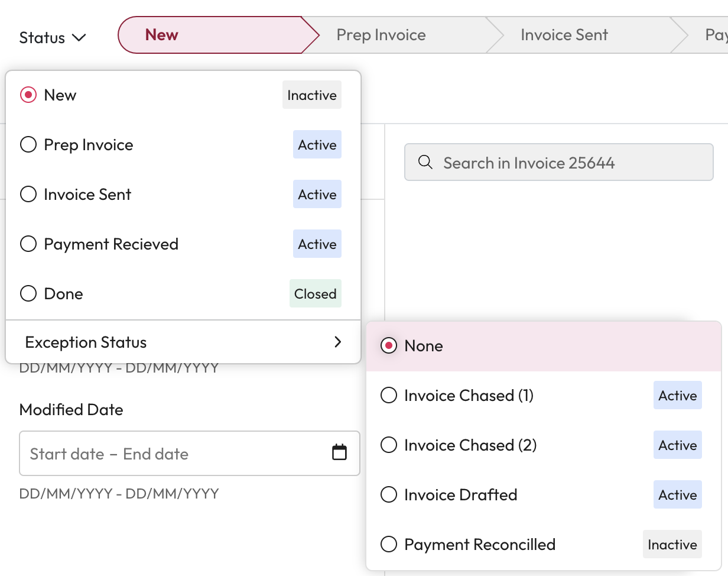Select Payment Reconcilled exception option
Viewport: 728px width, 576px height.
[x=389, y=545]
